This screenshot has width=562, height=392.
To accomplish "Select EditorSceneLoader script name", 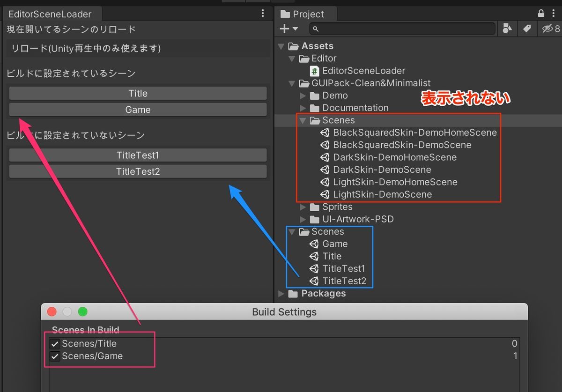I will tap(364, 71).
